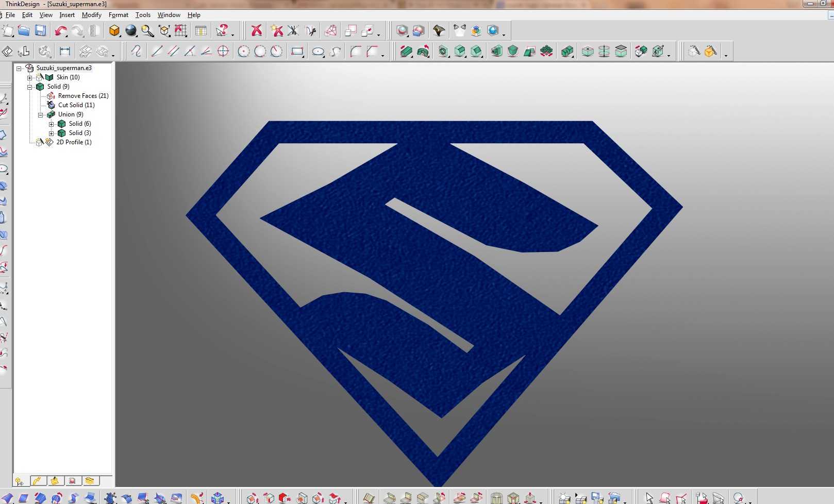Select the line drawing tool
Viewport: 834px width, 504px height.
click(x=157, y=51)
